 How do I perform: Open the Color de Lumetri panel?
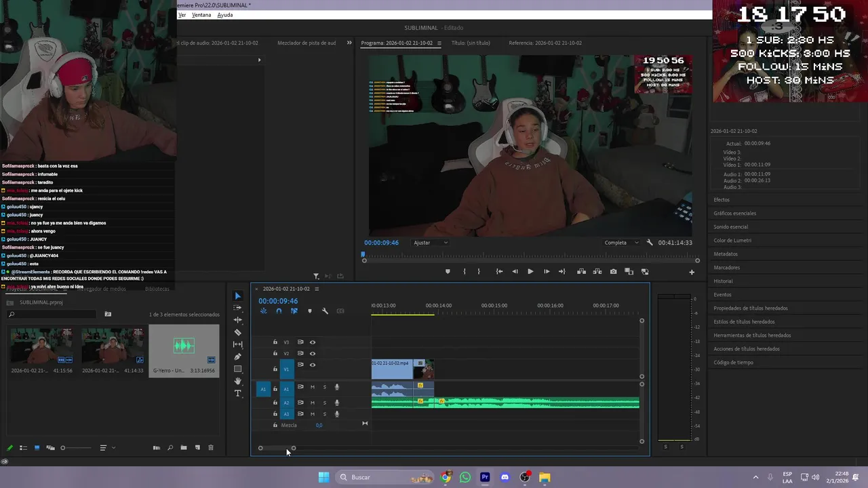[x=732, y=241]
